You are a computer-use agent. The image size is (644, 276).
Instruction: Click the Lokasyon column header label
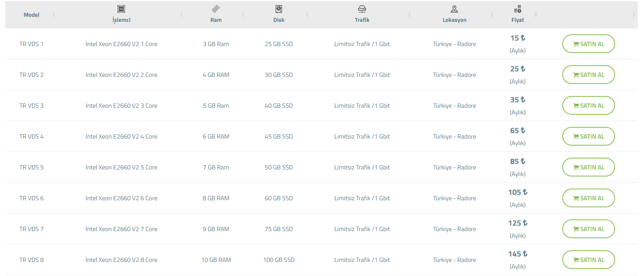(x=454, y=20)
